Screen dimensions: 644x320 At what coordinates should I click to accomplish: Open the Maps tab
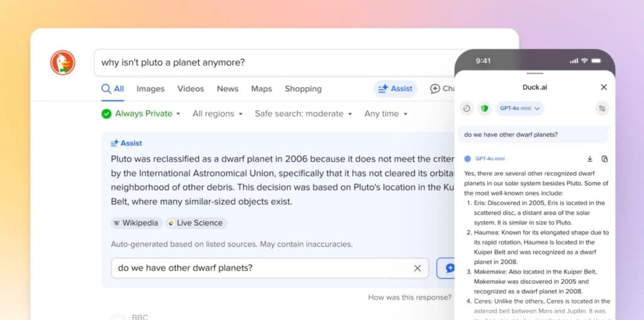pos(261,89)
